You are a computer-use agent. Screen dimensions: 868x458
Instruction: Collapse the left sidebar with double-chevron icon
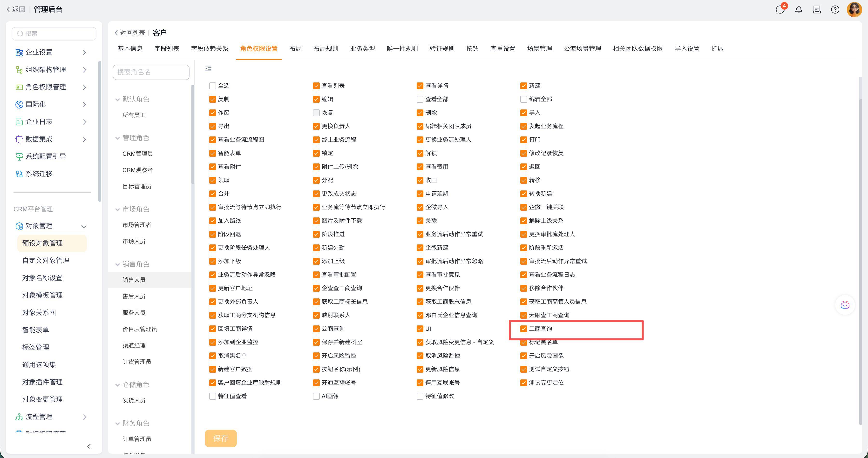tap(89, 446)
